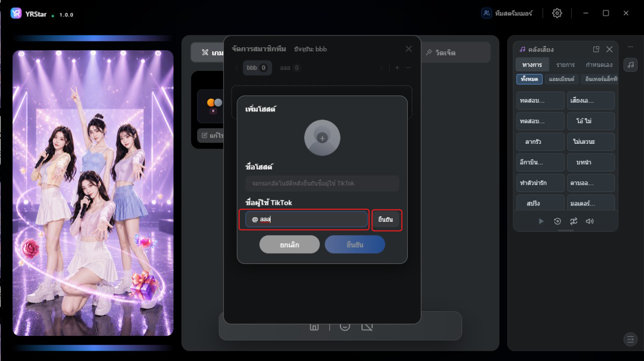Image resolution: width=644 pixels, height=361 pixels.
Task: Focus the ชื่อโฮสต์ host name field
Action: [x=322, y=183]
